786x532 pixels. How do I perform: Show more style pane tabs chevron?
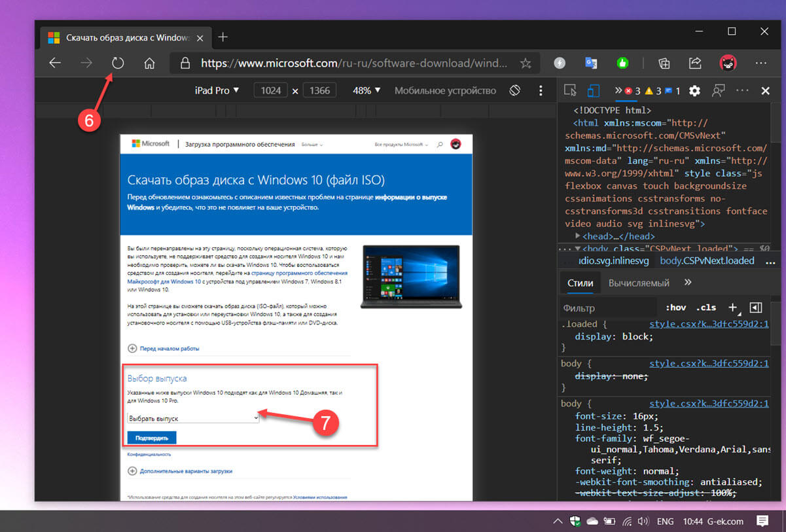tap(688, 283)
